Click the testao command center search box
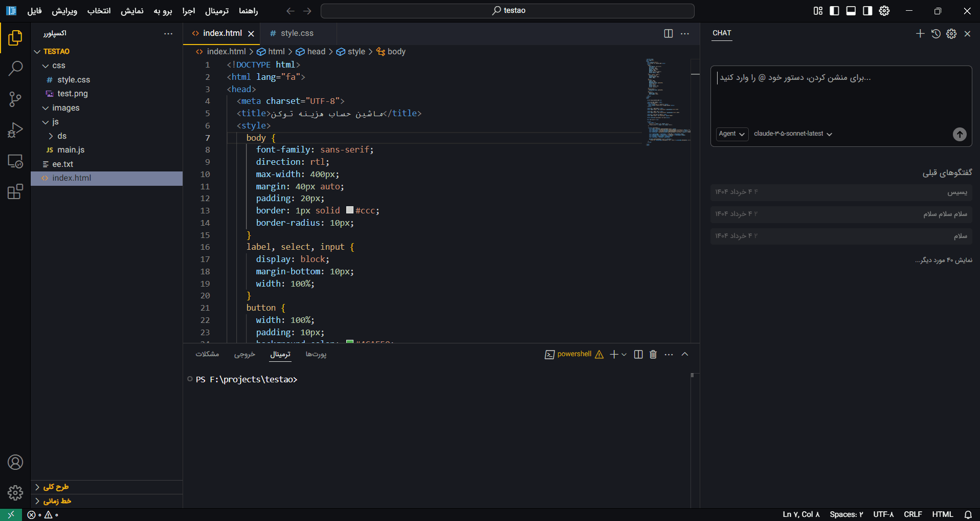The width and height of the screenshot is (980, 521). coord(507,11)
